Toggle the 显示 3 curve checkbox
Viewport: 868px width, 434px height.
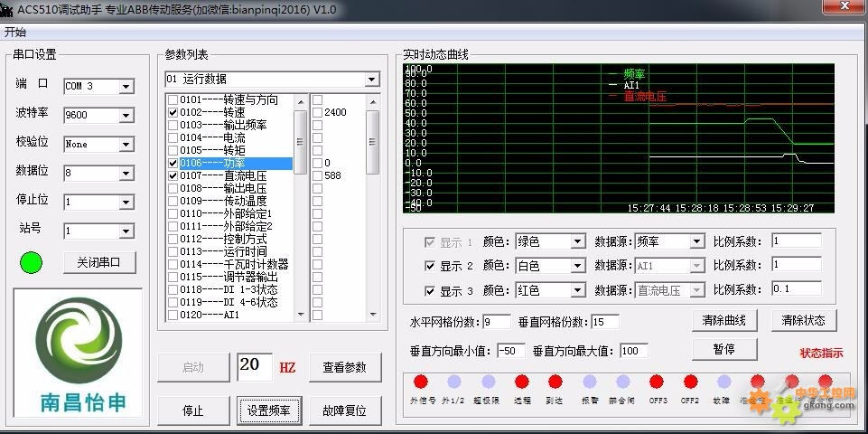tap(430, 291)
